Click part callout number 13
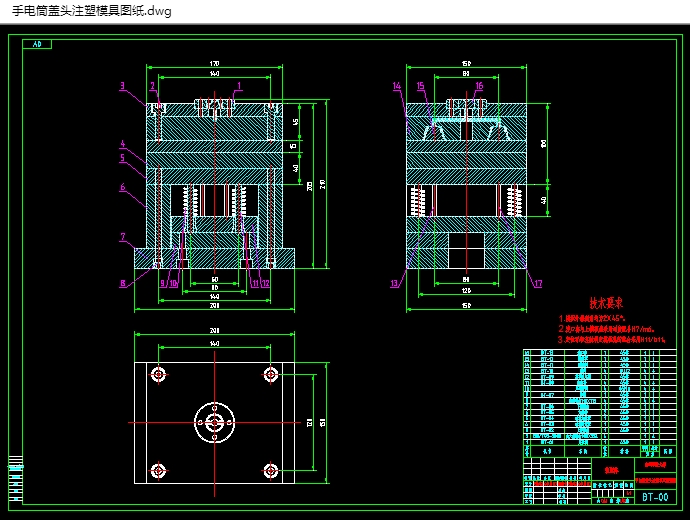The width and height of the screenshot is (690, 520). pos(394,283)
